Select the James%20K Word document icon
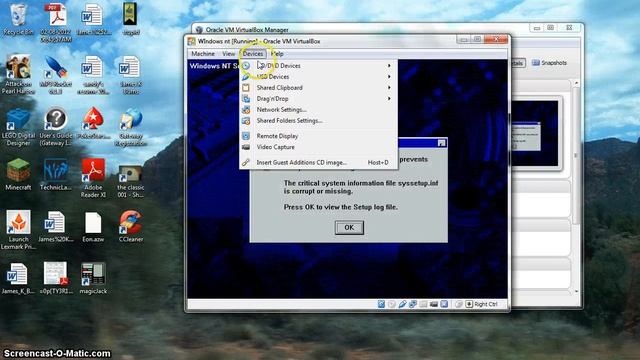The height and width of the screenshot is (360, 640). (x=56, y=227)
